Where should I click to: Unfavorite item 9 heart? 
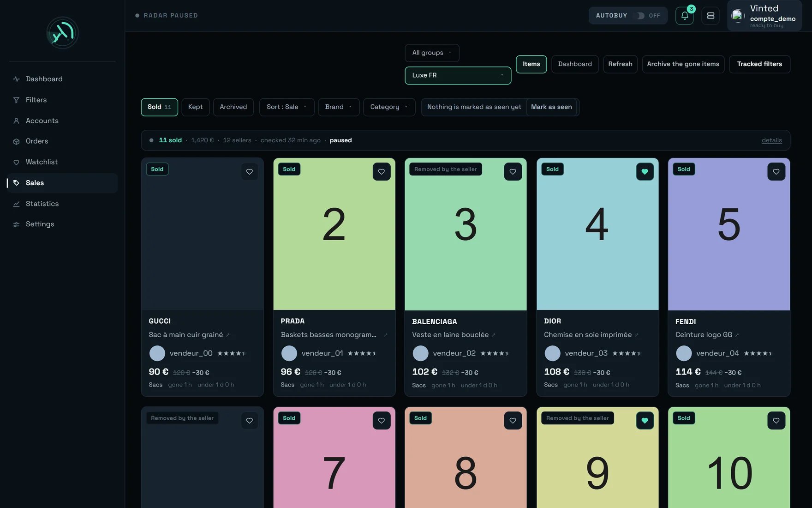click(645, 421)
